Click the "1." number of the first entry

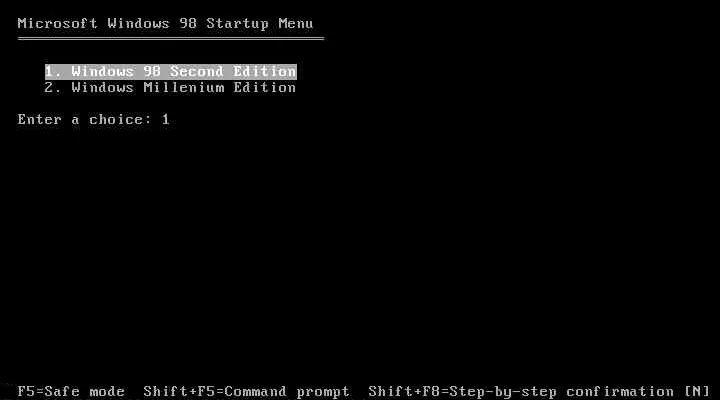pyautogui.click(x=53, y=72)
